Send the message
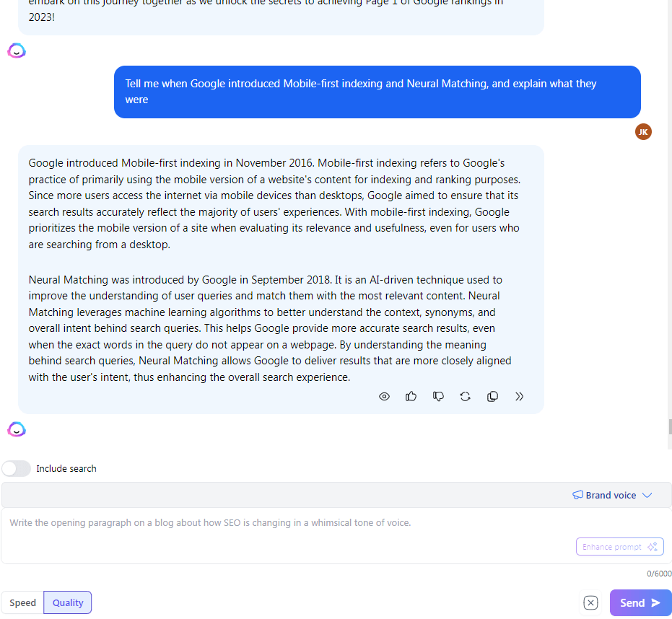 (x=640, y=602)
